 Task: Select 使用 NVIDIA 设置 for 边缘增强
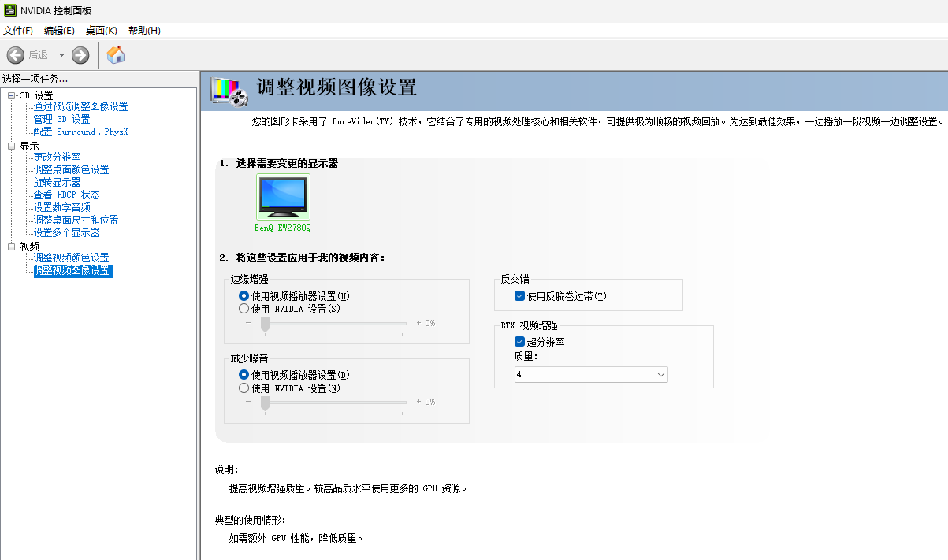(244, 309)
